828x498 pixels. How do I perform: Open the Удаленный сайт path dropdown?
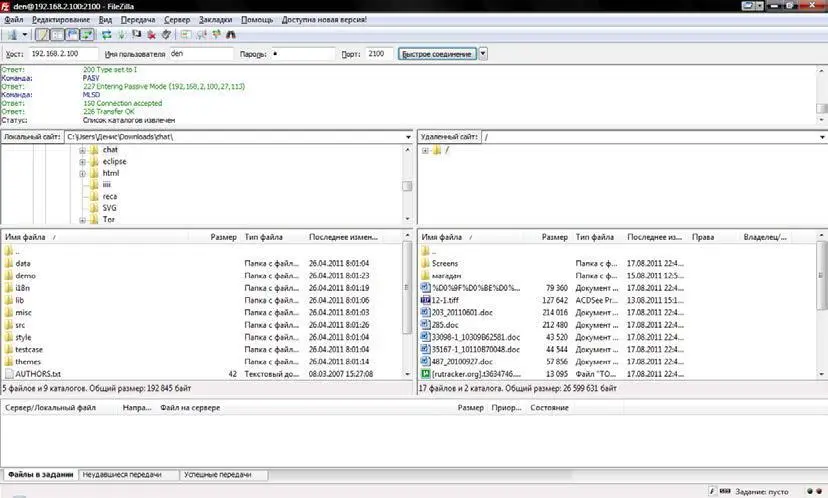(x=822, y=137)
